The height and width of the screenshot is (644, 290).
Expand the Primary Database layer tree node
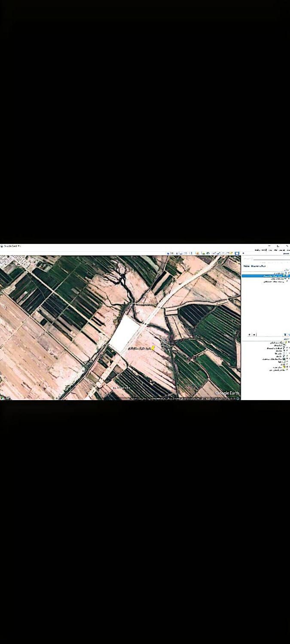pyautogui.click(x=288, y=343)
